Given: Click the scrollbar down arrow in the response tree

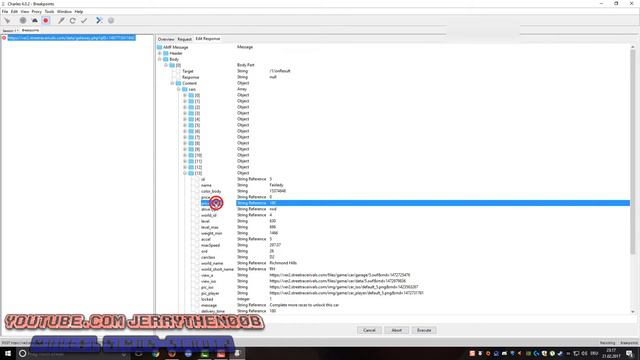Looking at the screenshot, I should (x=633, y=312).
